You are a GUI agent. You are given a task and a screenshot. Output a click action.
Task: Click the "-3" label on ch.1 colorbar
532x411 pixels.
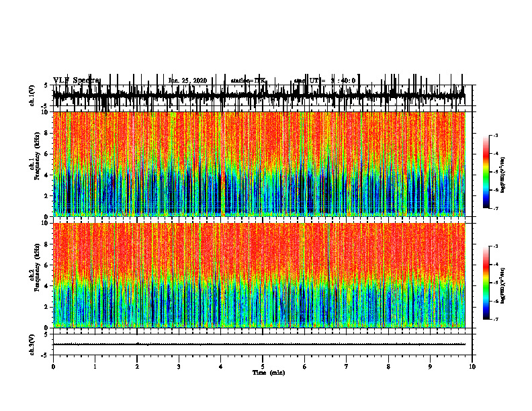point(496,135)
